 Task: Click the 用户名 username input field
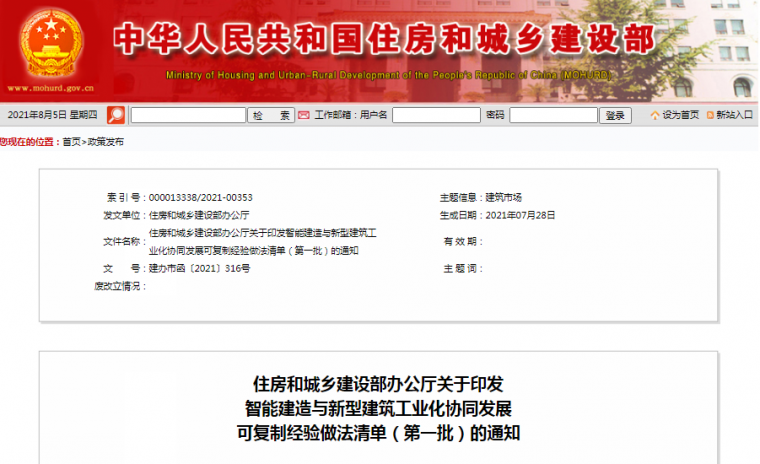(435, 115)
